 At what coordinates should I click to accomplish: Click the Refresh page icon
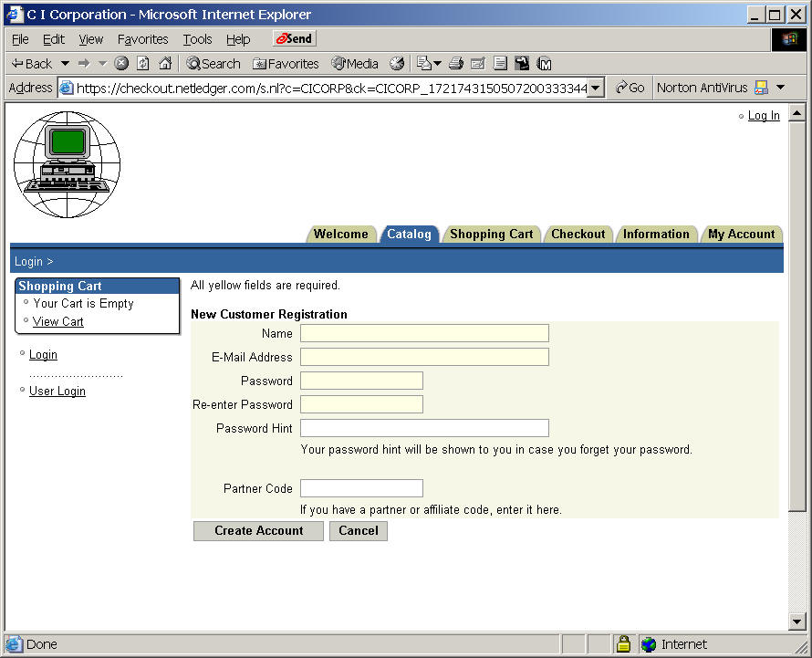point(143,64)
